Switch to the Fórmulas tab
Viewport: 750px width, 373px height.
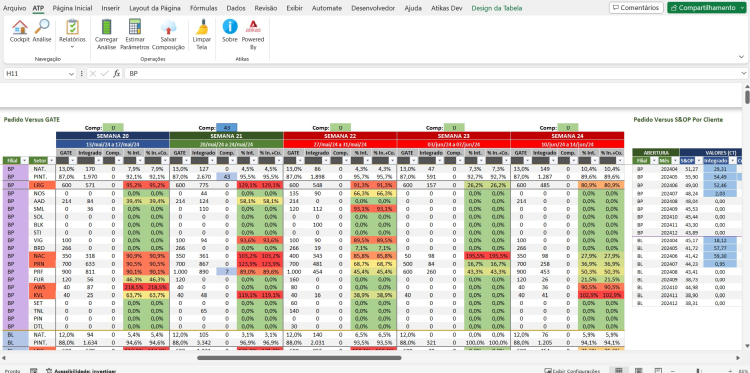203,8
